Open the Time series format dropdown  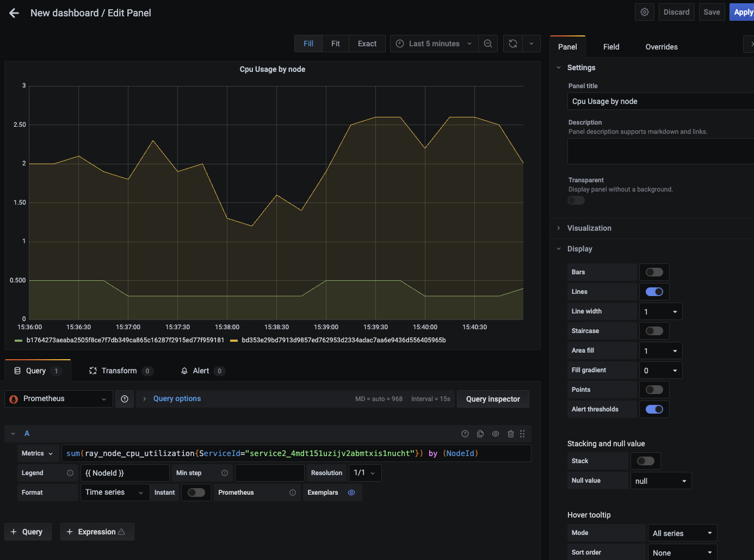point(115,493)
